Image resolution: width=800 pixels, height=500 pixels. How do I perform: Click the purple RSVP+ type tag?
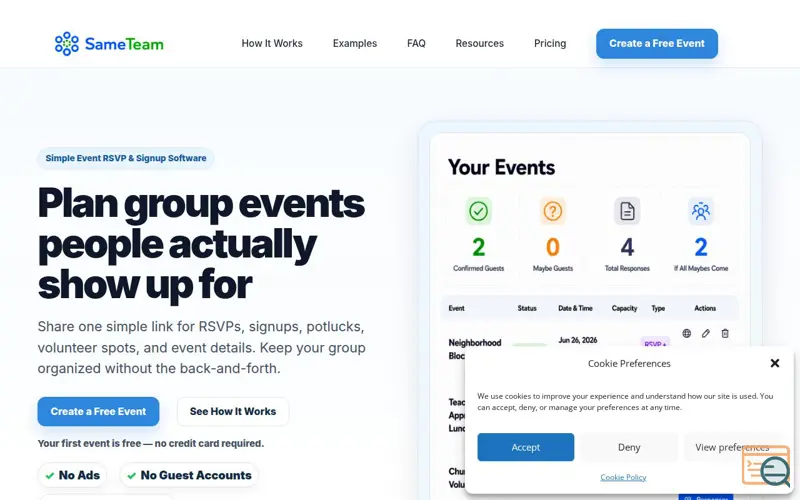[655, 343]
